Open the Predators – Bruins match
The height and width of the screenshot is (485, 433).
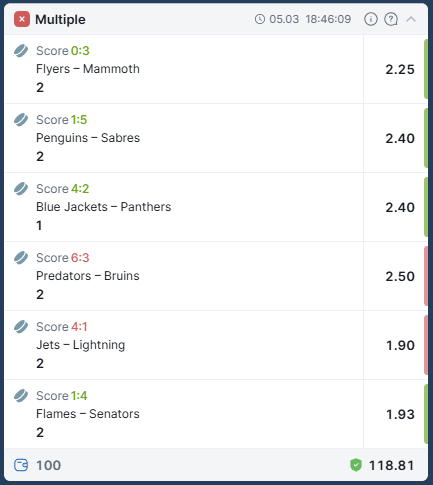coord(88,276)
